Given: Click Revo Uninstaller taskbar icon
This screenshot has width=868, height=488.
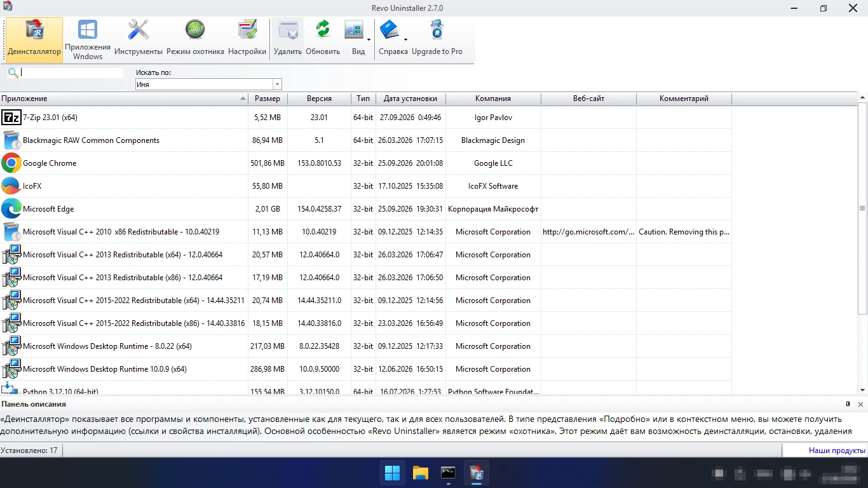Looking at the screenshot, I should [477, 473].
